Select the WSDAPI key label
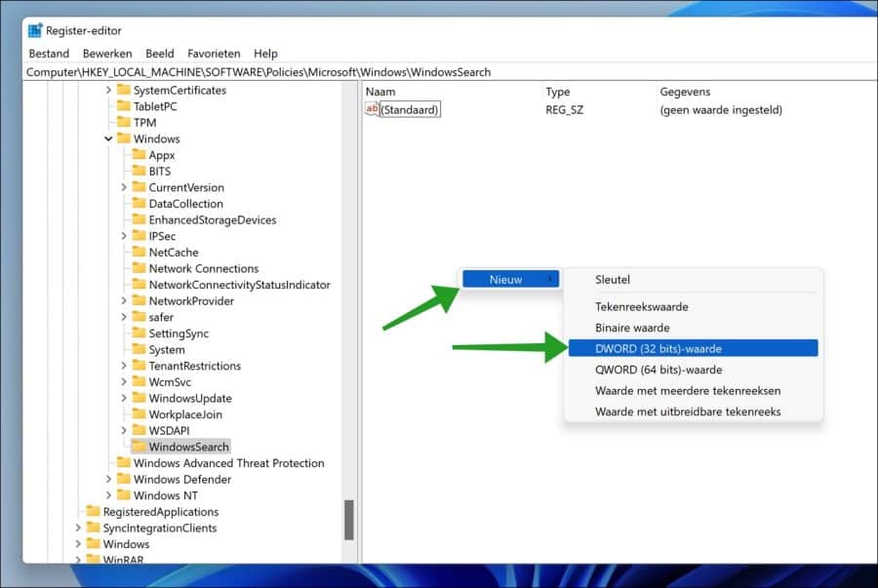The height and width of the screenshot is (588, 878). [169, 431]
